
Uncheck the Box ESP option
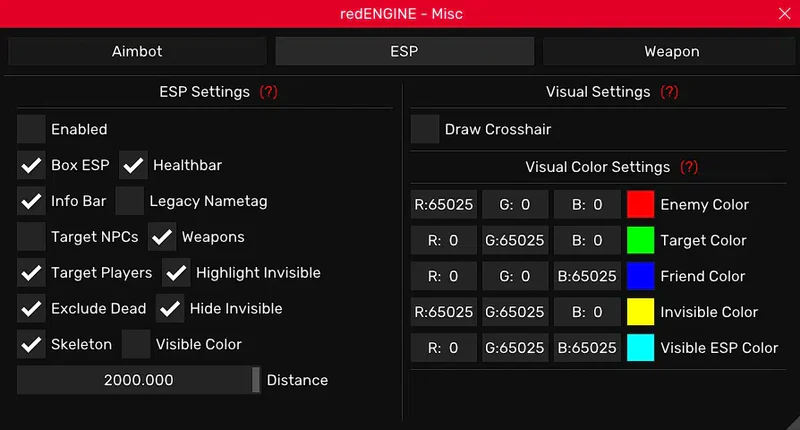click(31, 165)
